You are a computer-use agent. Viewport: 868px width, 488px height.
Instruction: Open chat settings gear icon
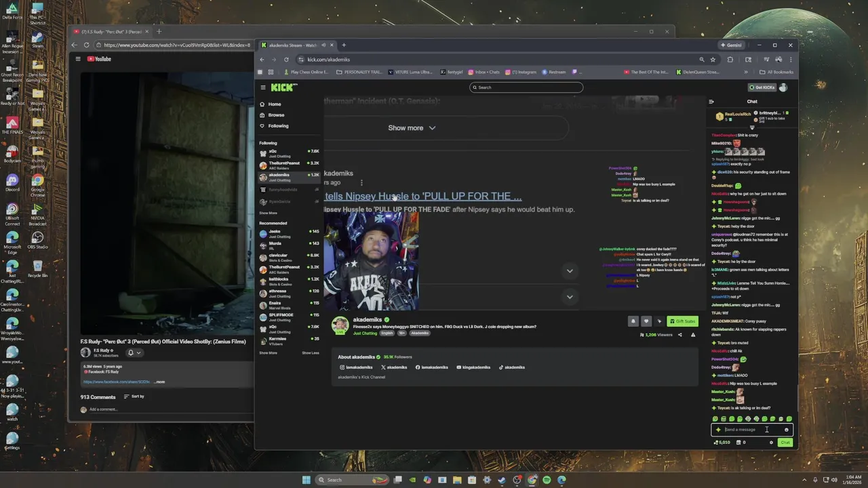click(x=771, y=443)
